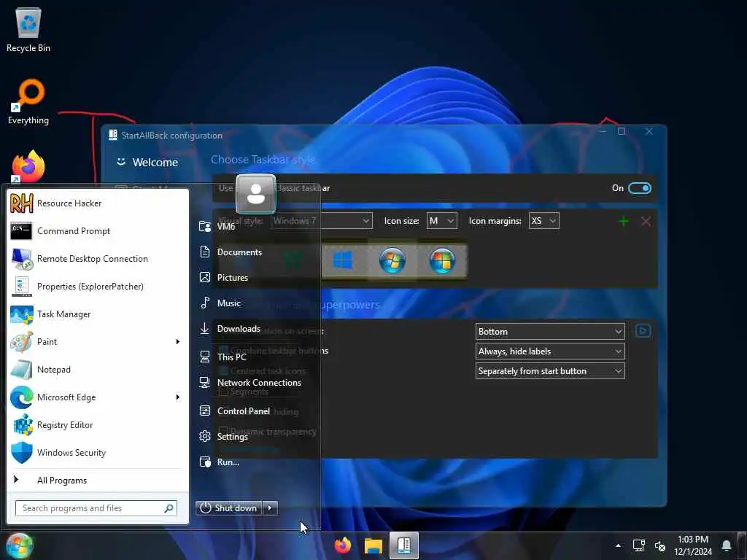Click muted volume tray icon
Screen dimensions: 747x560
point(659,545)
